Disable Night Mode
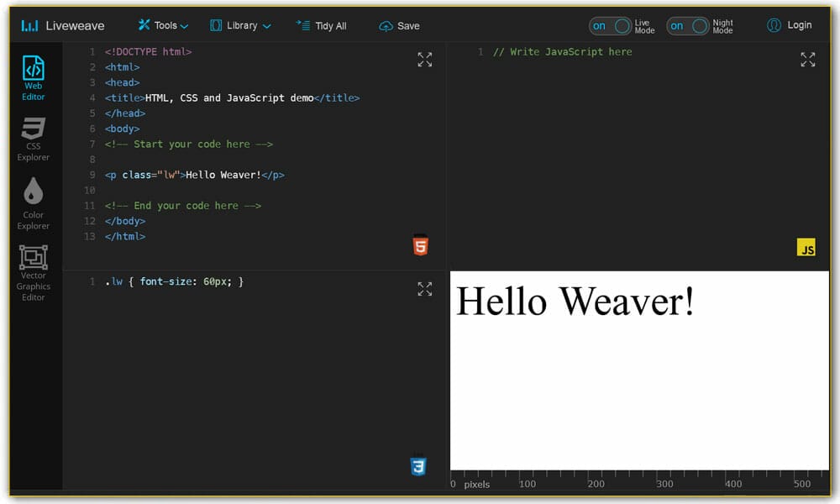This screenshot has width=840, height=504. [689, 26]
